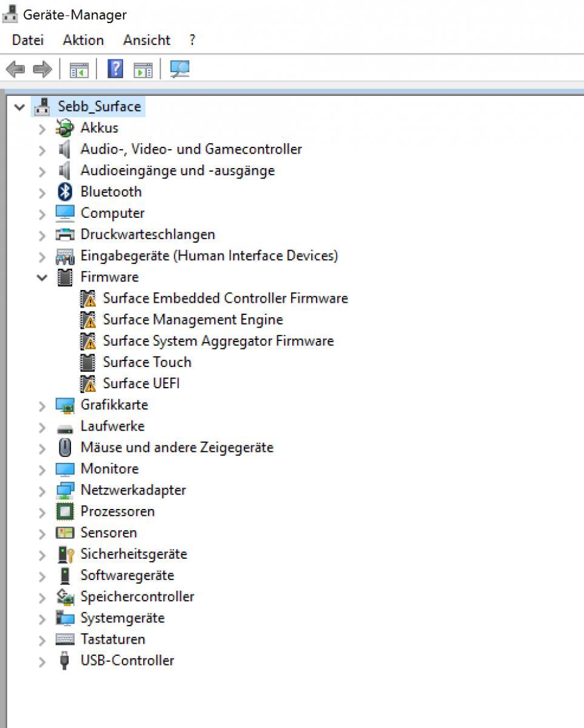Viewport: 584px width, 728px height.
Task: Select the Sicherheitsgeräte row
Action: pyautogui.click(x=134, y=554)
